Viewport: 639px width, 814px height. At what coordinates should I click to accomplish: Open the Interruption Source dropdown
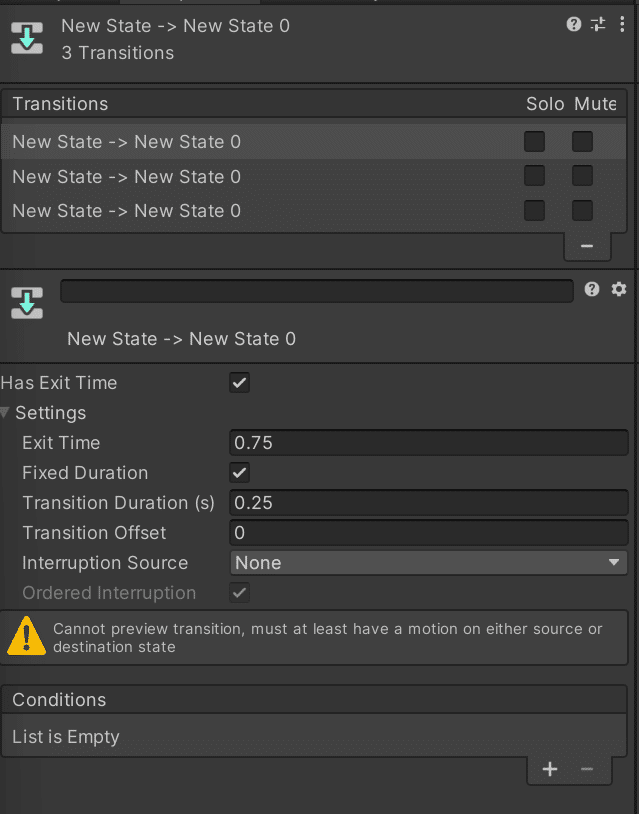[428, 562]
